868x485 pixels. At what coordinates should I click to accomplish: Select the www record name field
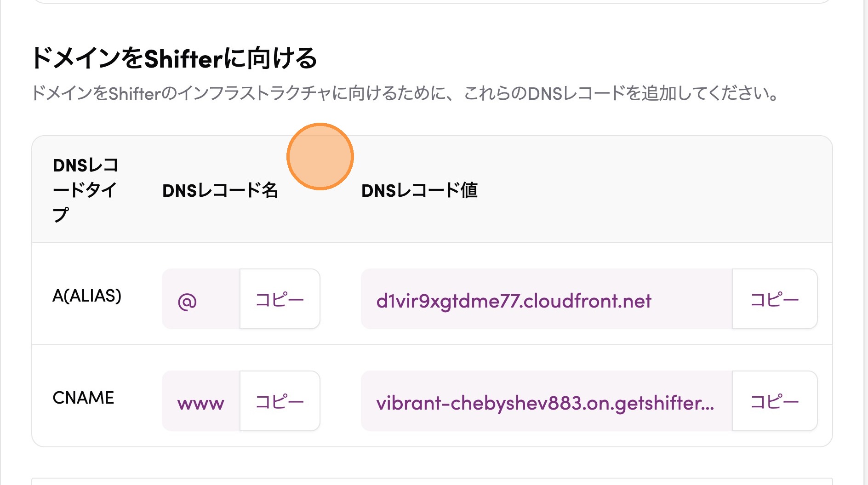click(x=200, y=401)
